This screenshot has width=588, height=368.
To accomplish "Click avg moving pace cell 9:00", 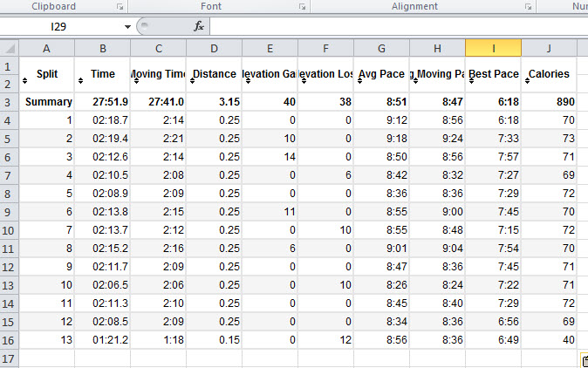I will click(x=437, y=212).
